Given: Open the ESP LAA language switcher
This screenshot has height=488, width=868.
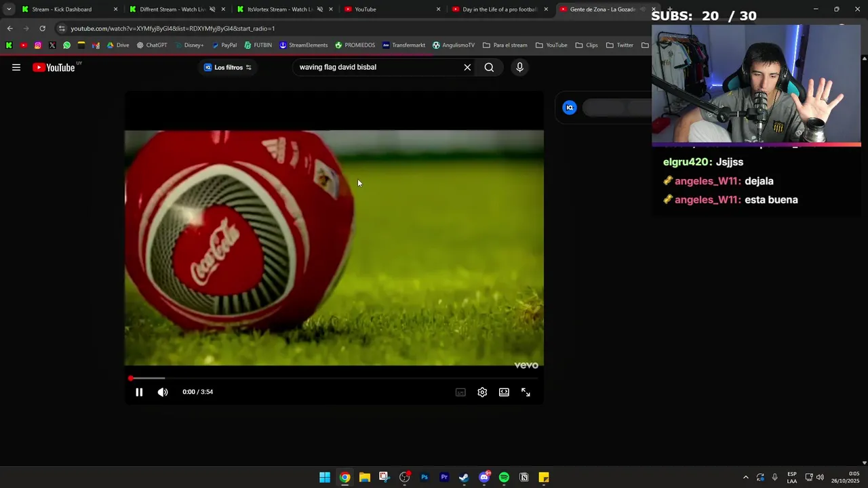Looking at the screenshot, I should coord(792,477).
